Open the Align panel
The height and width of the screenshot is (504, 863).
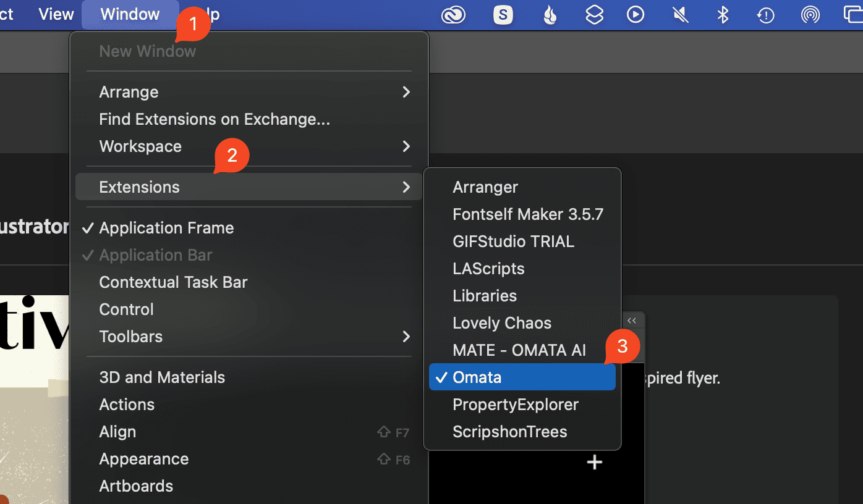(x=249, y=432)
